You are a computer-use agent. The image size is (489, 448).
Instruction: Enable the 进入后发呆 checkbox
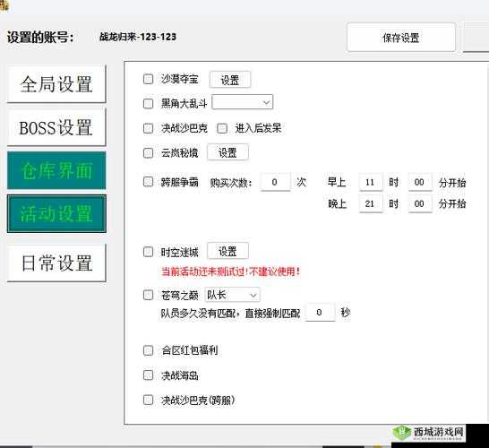point(222,128)
